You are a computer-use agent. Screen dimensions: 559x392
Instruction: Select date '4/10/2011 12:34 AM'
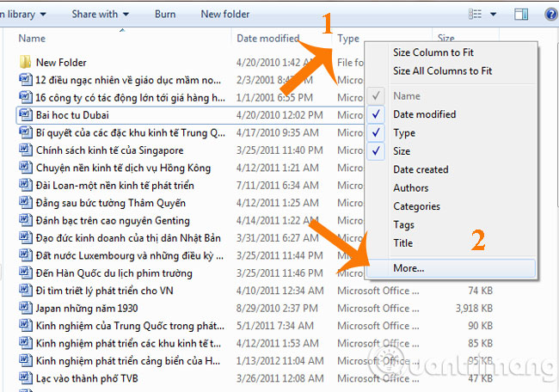pos(279,291)
